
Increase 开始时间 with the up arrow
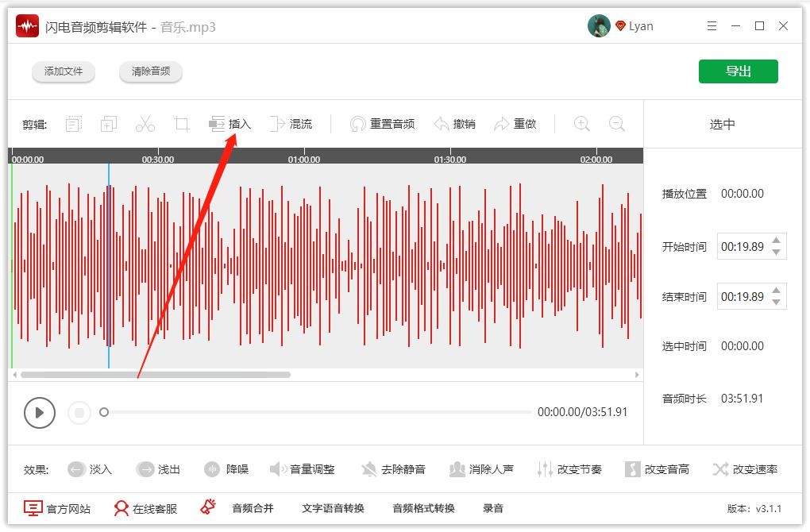coord(777,241)
